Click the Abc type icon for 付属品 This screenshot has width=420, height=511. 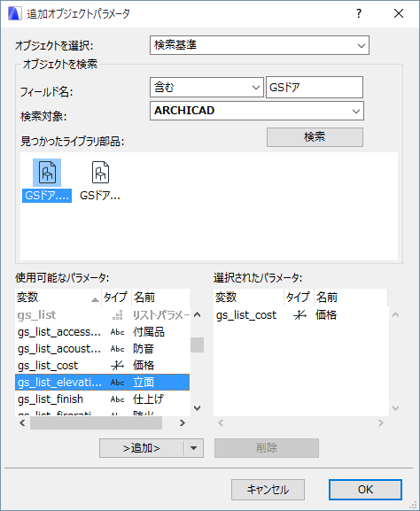click(117, 332)
